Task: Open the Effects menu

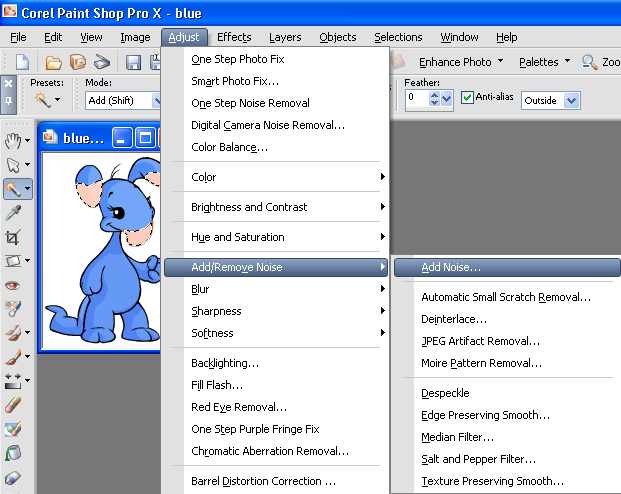Action: (234, 37)
